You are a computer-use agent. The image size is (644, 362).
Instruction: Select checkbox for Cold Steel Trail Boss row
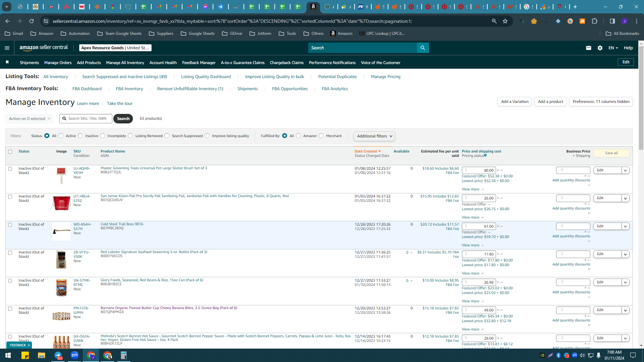click(10, 225)
